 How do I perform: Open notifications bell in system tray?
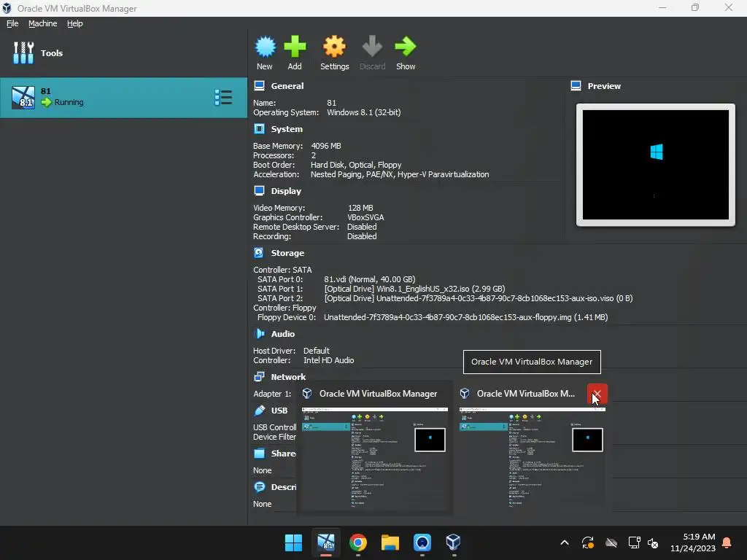pyautogui.click(x=727, y=542)
